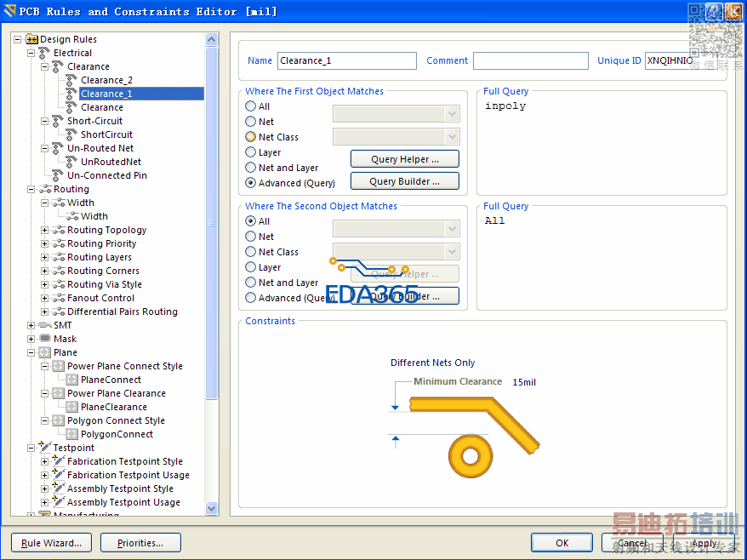Click the rule Name input field

(347, 60)
